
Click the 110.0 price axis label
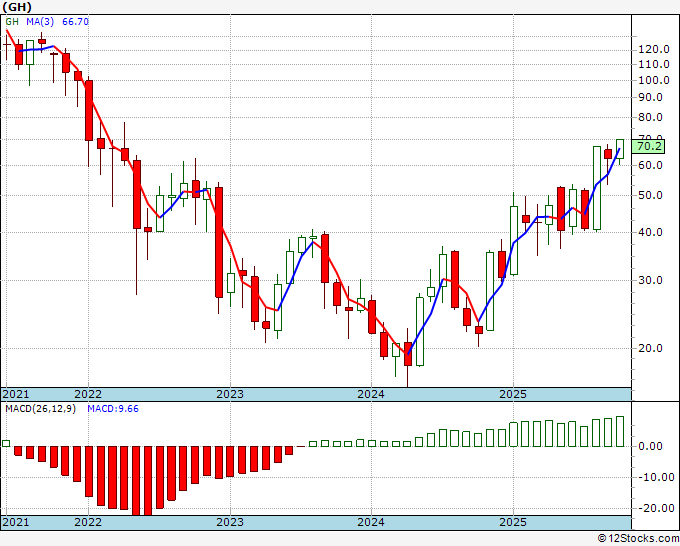[x=654, y=65]
